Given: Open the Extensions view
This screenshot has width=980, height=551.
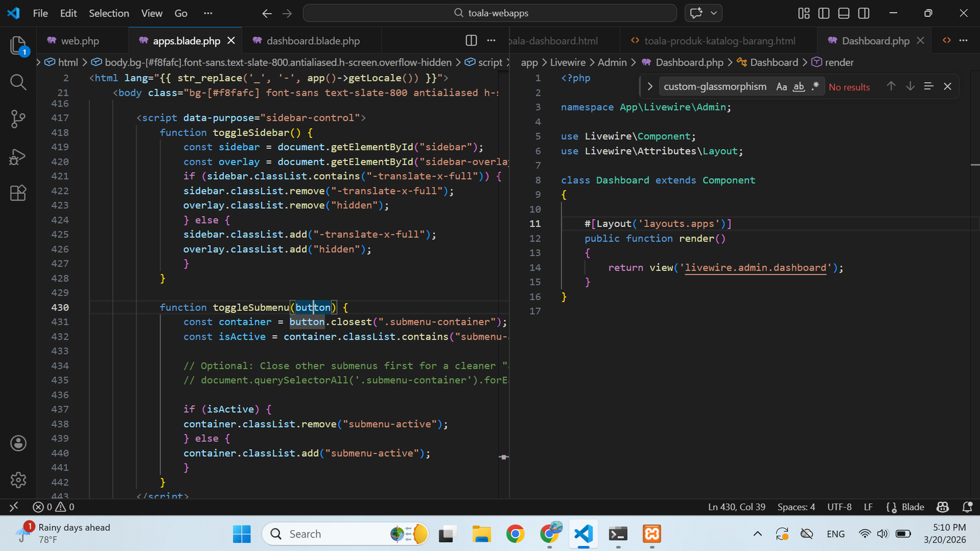Looking at the screenshot, I should [18, 193].
